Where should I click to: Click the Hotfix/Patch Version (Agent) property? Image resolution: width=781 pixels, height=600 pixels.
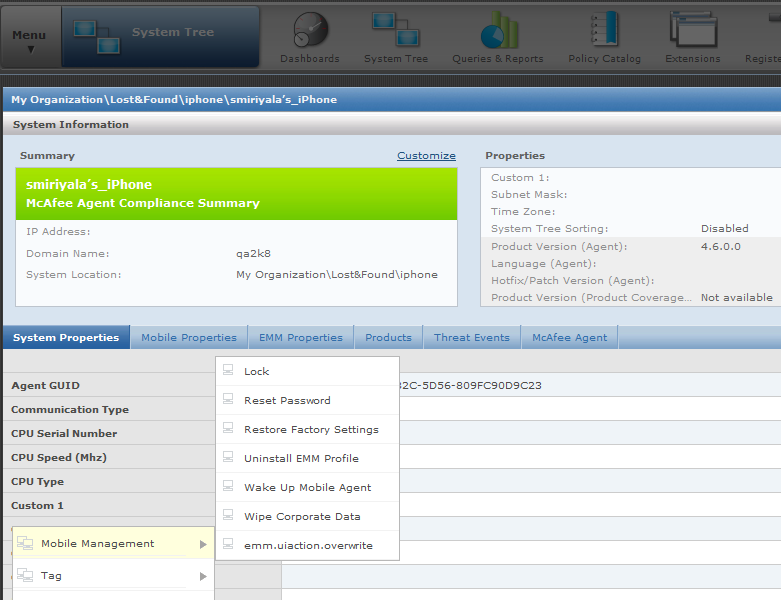[x=573, y=280]
